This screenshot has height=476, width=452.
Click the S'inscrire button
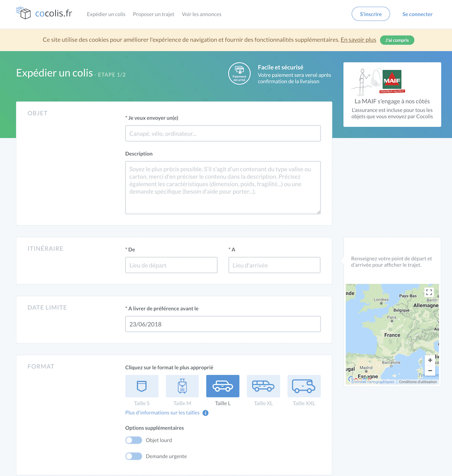pyautogui.click(x=371, y=14)
